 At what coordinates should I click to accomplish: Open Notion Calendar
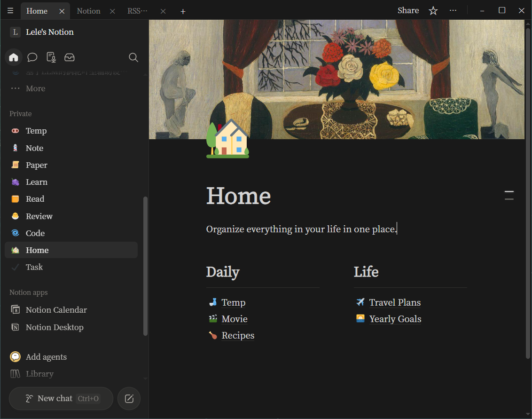point(71,310)
